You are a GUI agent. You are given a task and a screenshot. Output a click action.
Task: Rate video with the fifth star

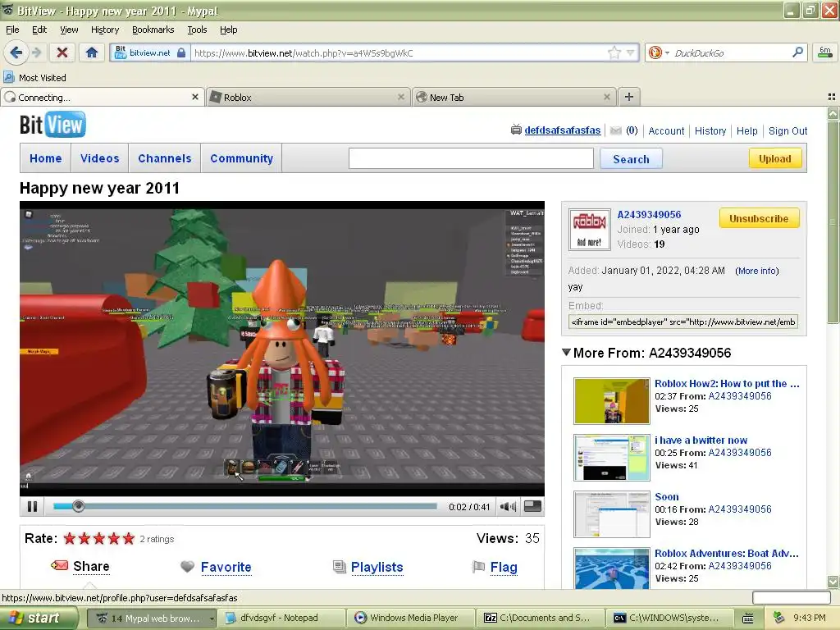[129, 538]
